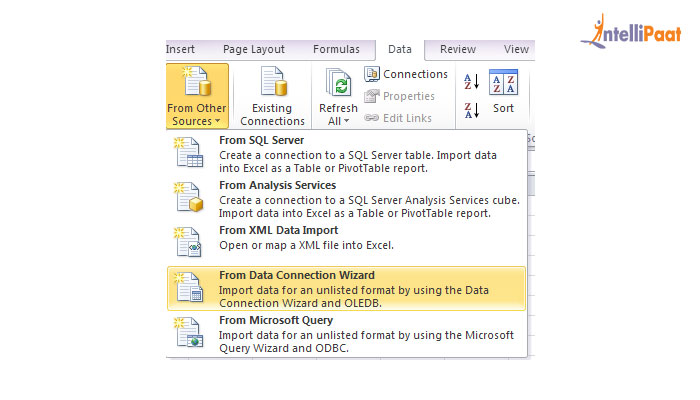The height and width of the screenshot is (400, 700).
Task: Sort descending with the Z to A icon
Action: tap(471, 110)
